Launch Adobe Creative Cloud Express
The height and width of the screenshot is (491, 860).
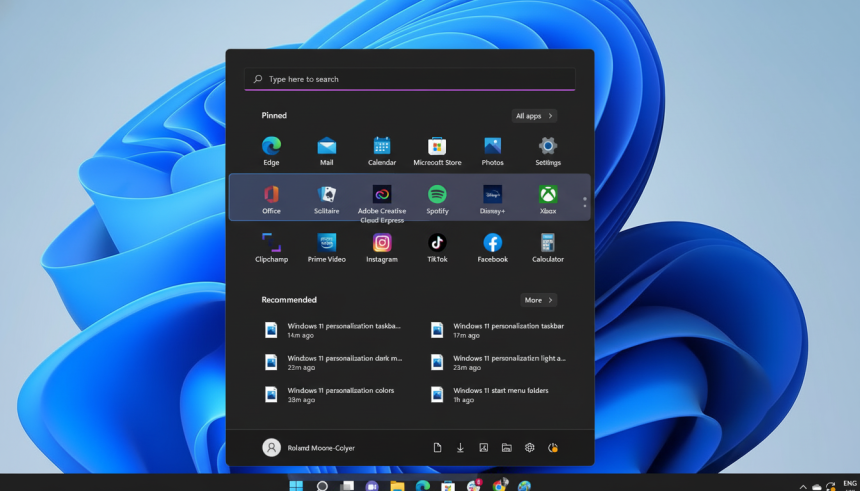382,204
